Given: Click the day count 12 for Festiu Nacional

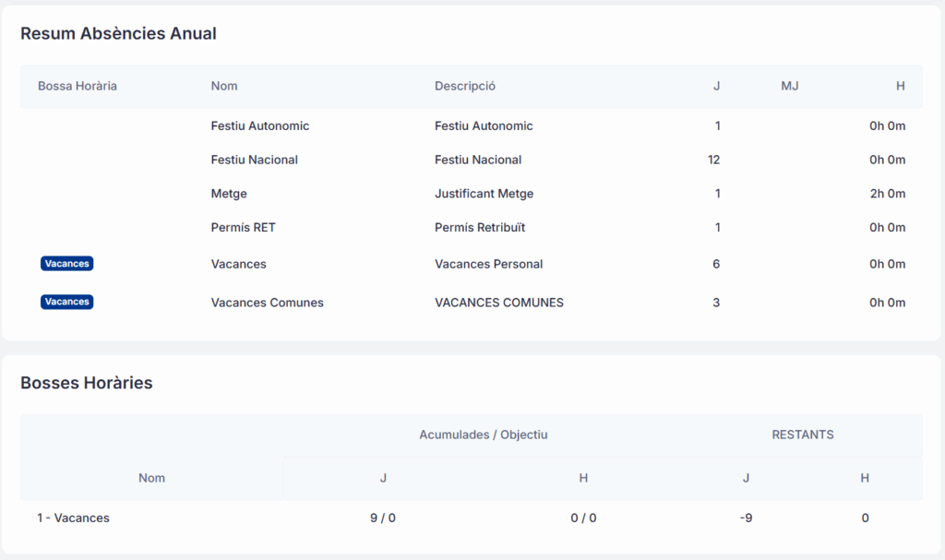Looking at the screenshot, I should click(713, 160).
